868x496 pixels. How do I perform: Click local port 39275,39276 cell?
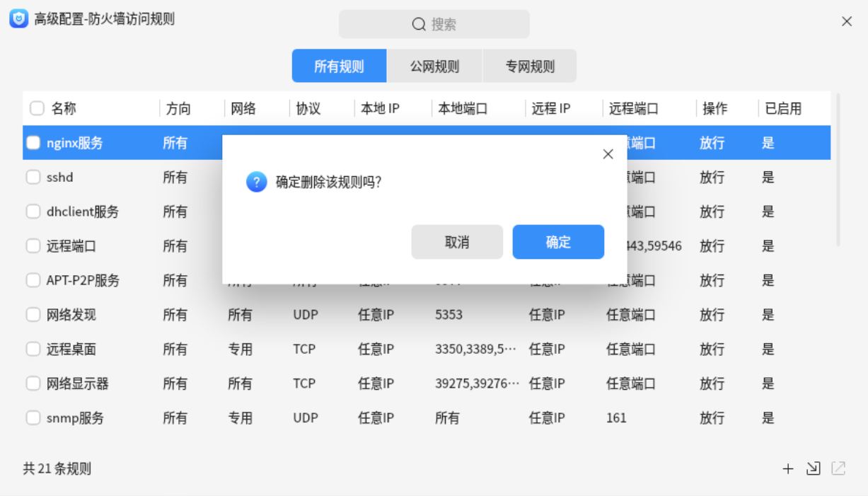point(478,384)
